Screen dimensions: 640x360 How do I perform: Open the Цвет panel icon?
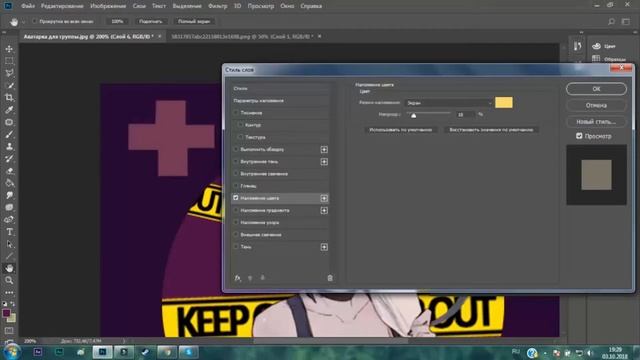[x=596, y=46]
